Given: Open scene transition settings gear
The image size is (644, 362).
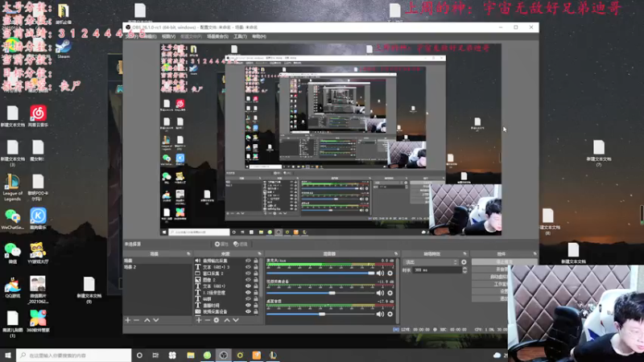Looking at the screenshot, I should pyautogui.click(x=464, y=262).
